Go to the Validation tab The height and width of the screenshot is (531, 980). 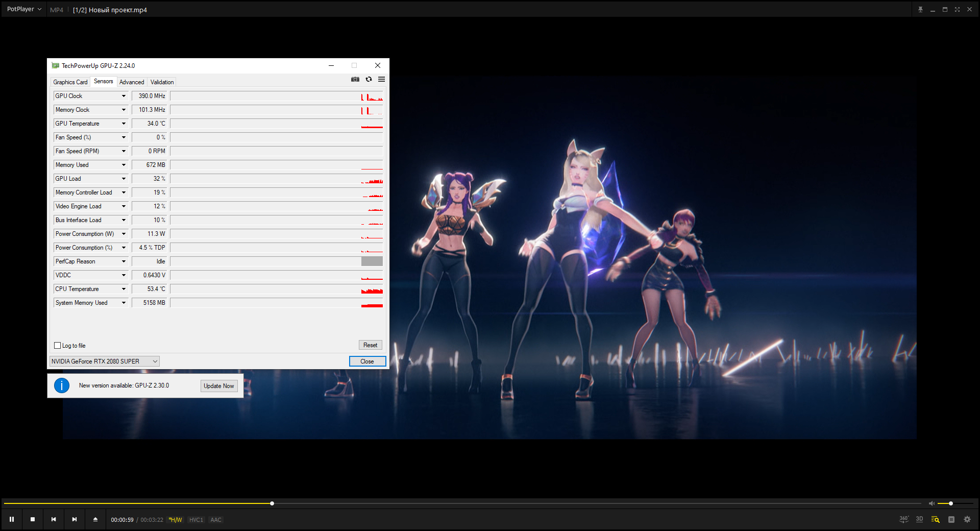point(162,82)
